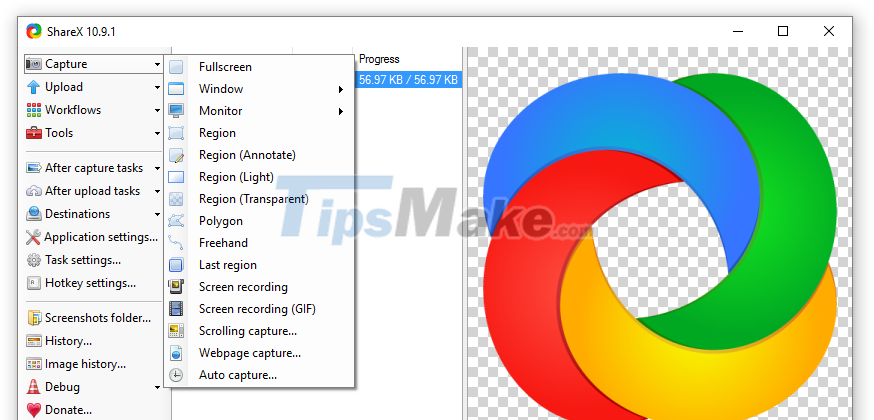Screen dimensions: 874x420
Task: Click the Debug traffic cone icon
Action: click(x=34, y=387)
